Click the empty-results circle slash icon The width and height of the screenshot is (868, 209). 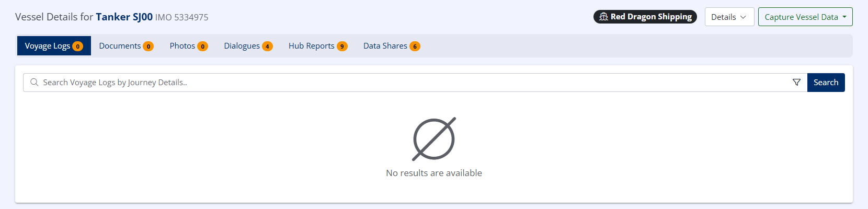(434, 139)
